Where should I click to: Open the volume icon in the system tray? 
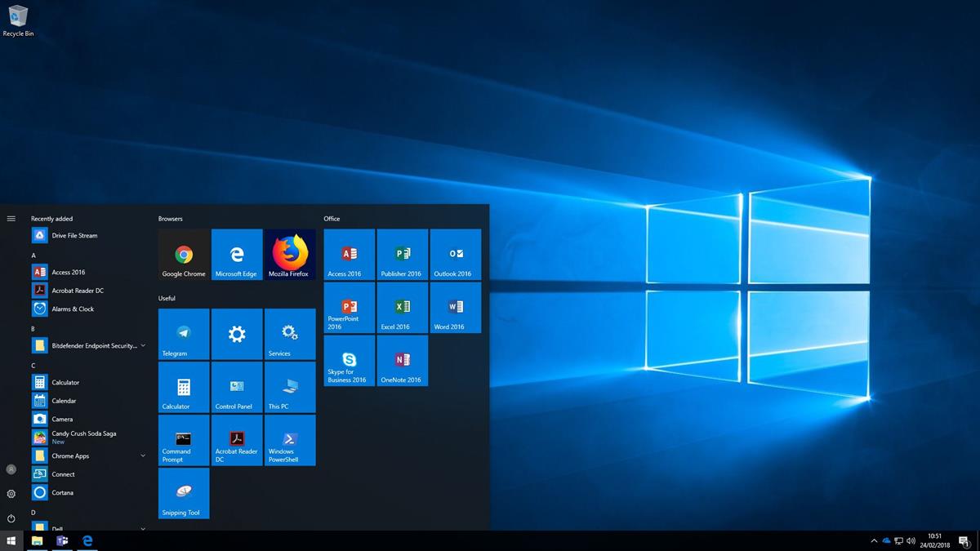(x=909, y=540)
